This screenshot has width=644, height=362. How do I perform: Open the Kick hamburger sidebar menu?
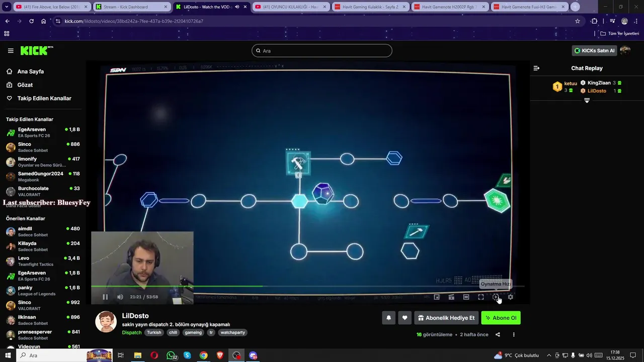[x=11, y=51]
